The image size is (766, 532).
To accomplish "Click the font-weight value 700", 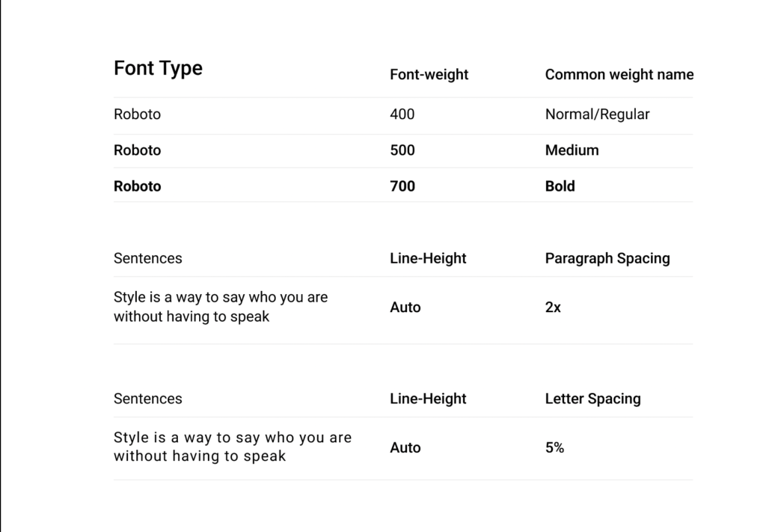I will point(402,186).
